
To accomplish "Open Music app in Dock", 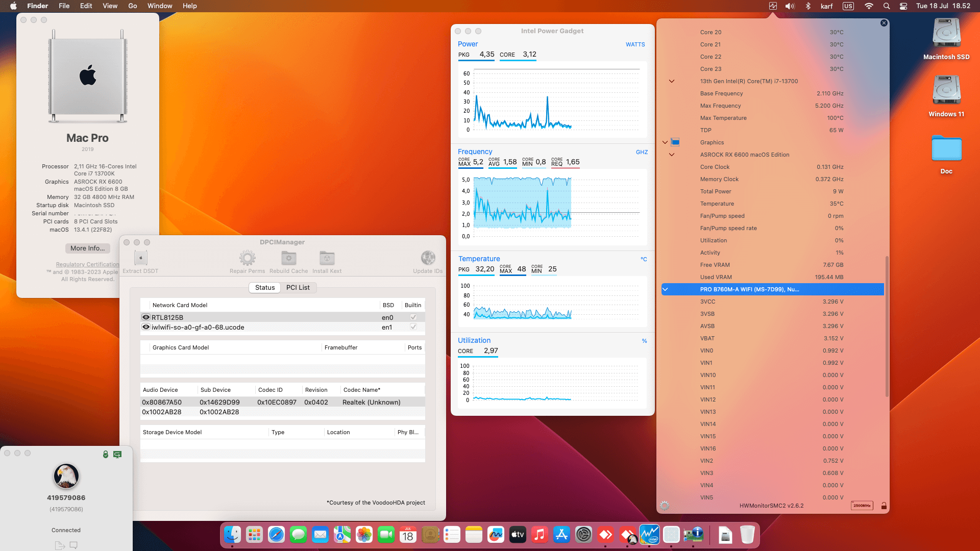I will pos(540,535).
